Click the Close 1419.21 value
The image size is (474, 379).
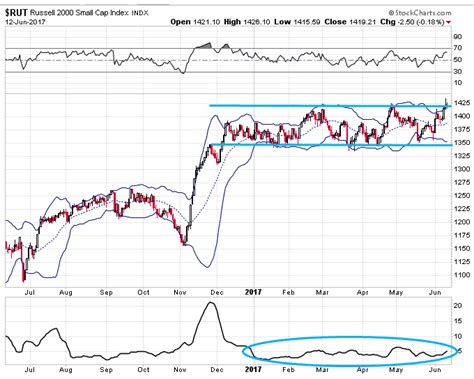click(x=350, y=22)
